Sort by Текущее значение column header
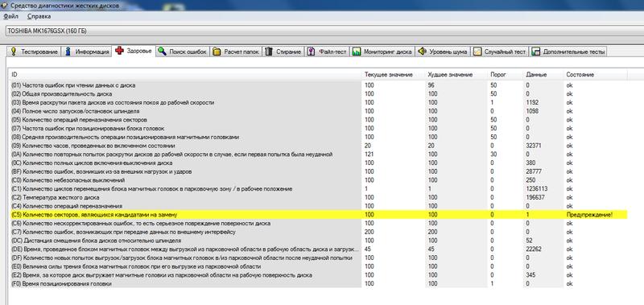 (394, 75)
